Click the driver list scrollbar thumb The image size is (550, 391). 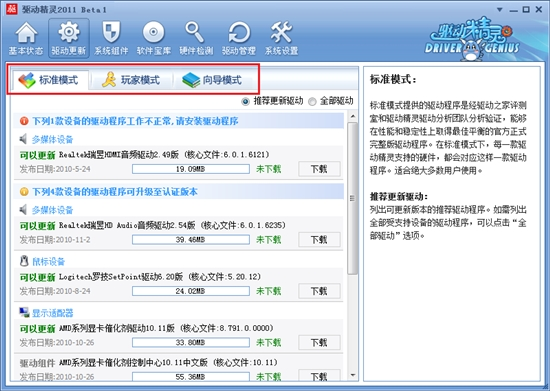click(x=353, y=198)
